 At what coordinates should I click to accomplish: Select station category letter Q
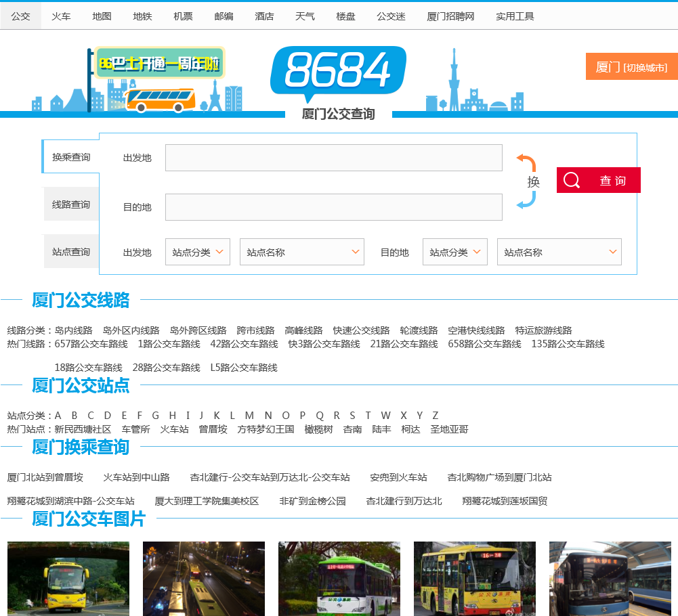tap(320, 416)
